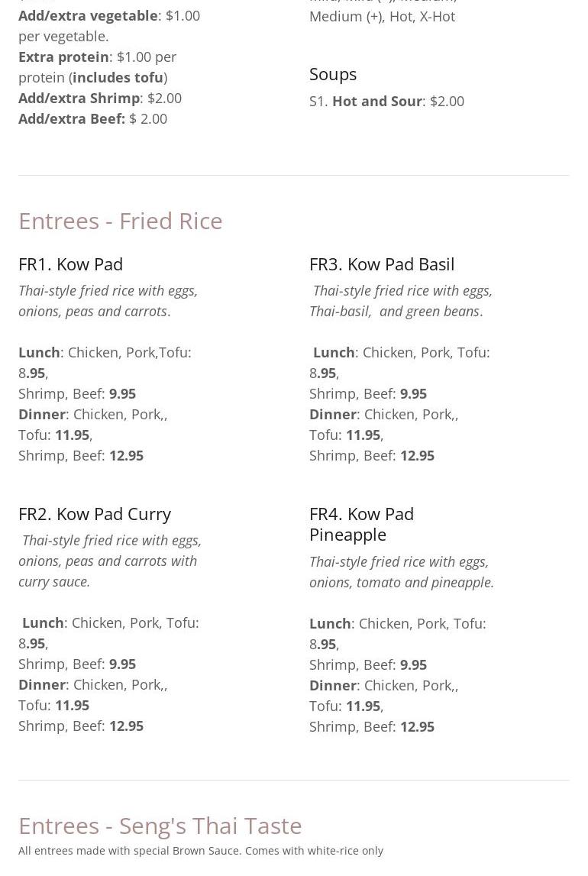The height and width of the screenshot is (876, 588).
Task: Click the S1. Hot and Sour soup item
Action: click(386, 101)
